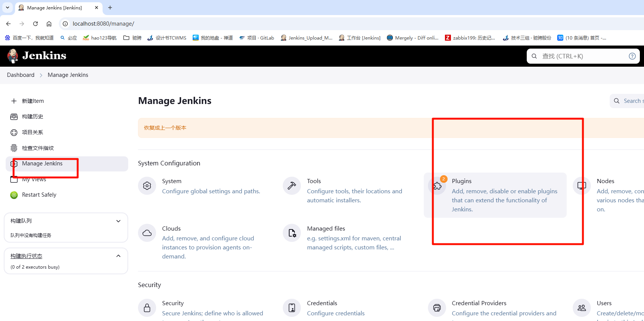
Task: Click the browser home icon
Action: 49,24
